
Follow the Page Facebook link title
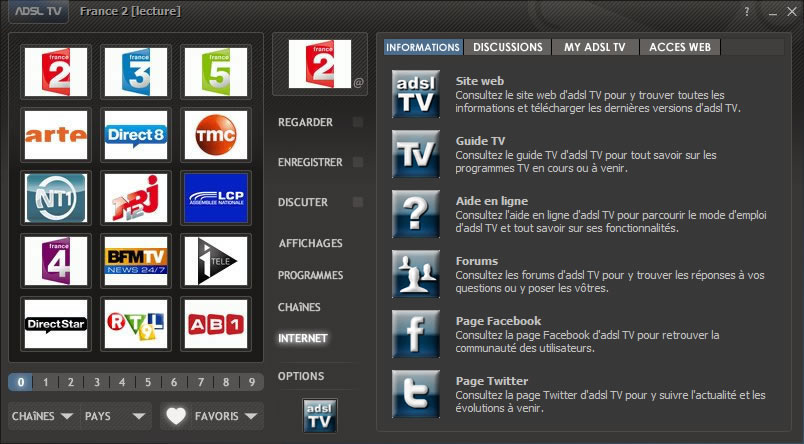pos(498,321)
